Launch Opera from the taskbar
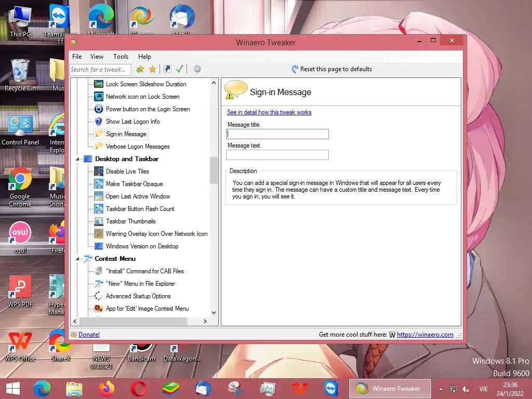Screen dimensions: 532x399 pyautogui.click(x=139, y=389)
